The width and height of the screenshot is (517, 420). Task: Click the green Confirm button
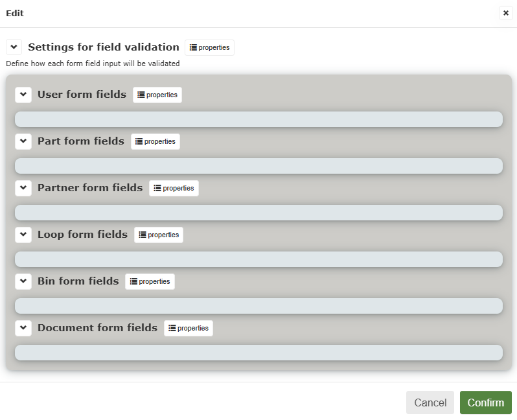tap(486, 402)
